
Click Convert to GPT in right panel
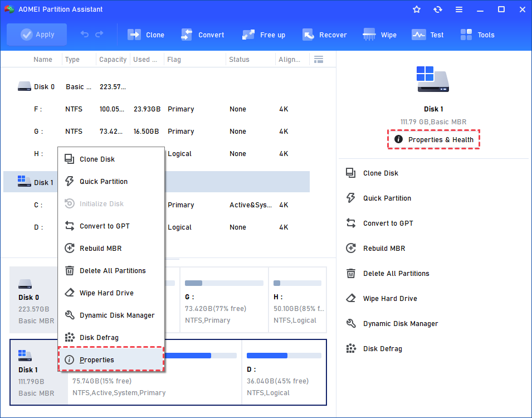point(388,223)
